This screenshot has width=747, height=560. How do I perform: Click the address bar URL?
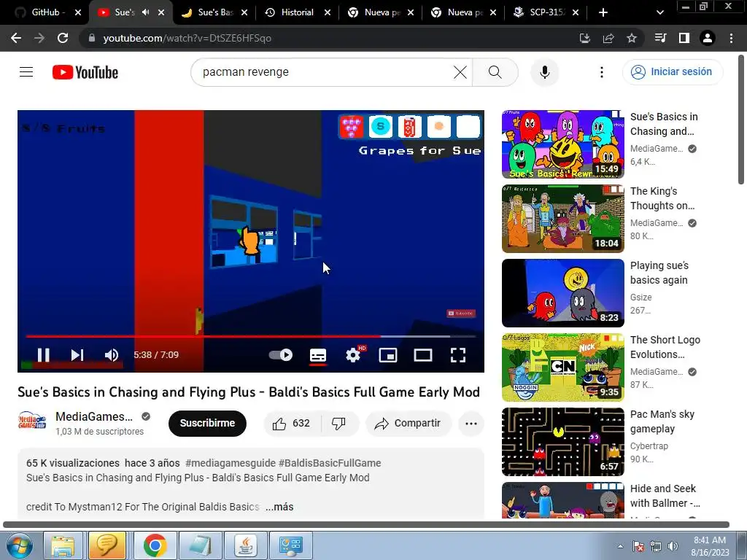coord(187,38)
